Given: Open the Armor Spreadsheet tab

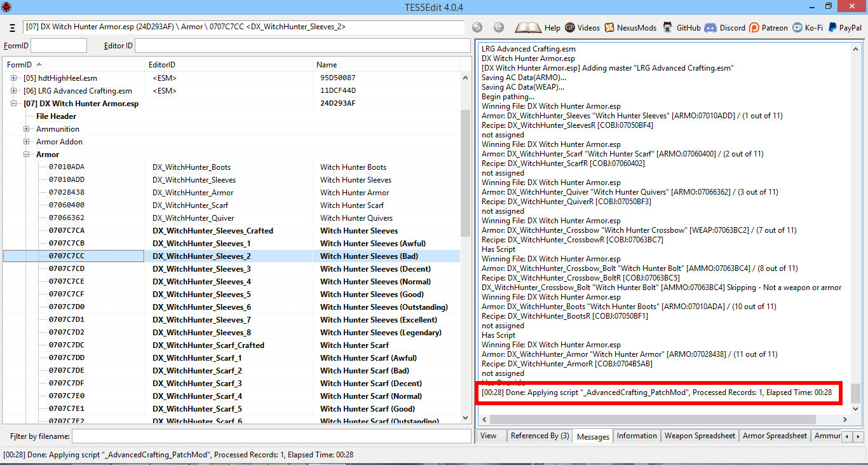Looking at the screenshot, I should (x=775, y=436).
